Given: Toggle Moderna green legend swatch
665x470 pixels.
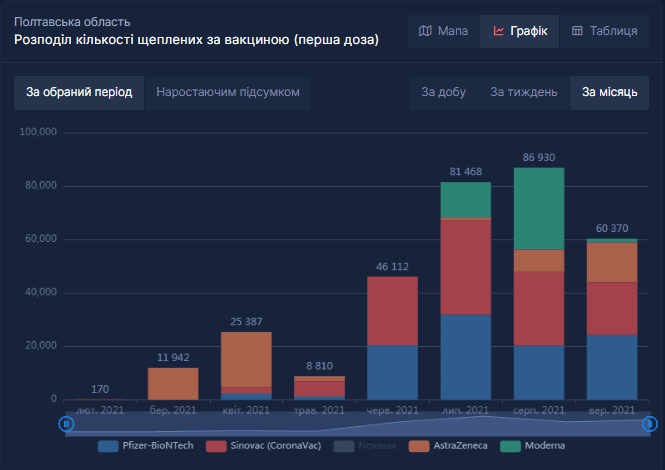Looking at the screenshot, I should (x=510, y=446).
